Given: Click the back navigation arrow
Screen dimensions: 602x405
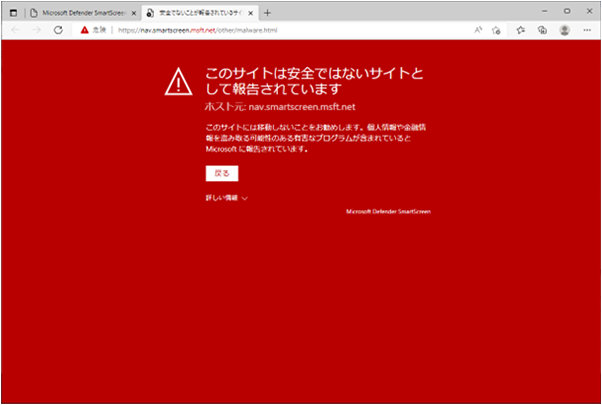Looking at the screenshot, I should pos(15,30).
